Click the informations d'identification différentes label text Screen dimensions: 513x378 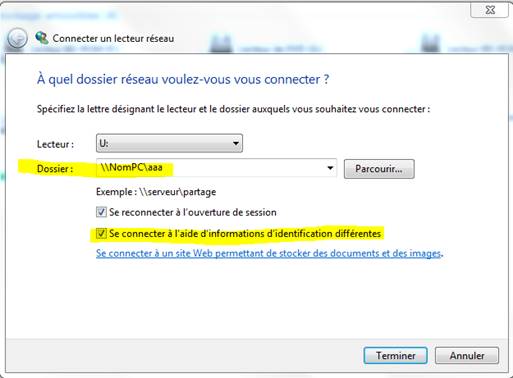tap(245, 234)
